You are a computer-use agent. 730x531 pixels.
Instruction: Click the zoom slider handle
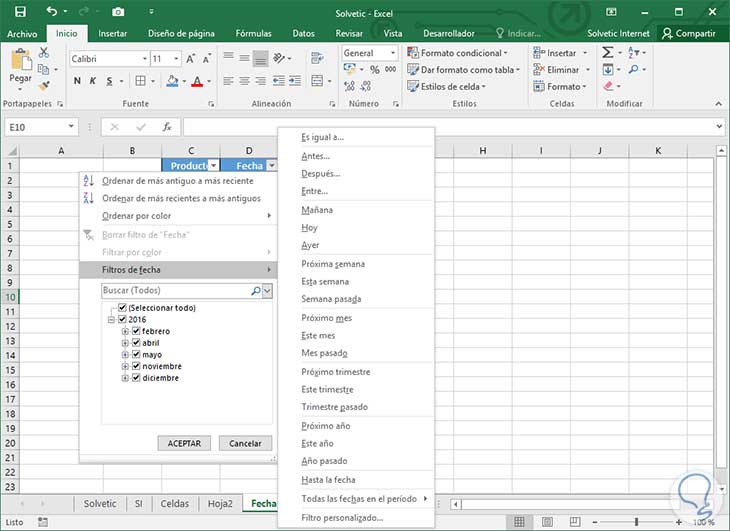point(636,522)
